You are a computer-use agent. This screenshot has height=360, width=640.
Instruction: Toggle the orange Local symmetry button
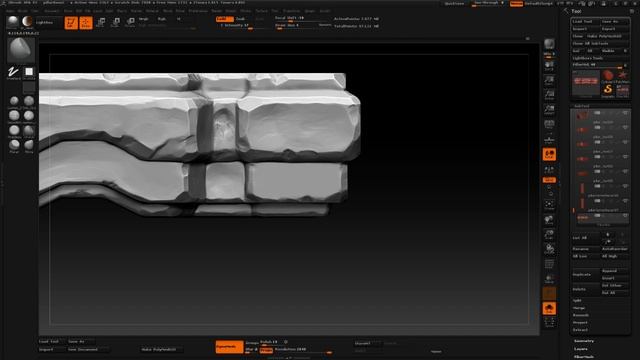(549, 154)
